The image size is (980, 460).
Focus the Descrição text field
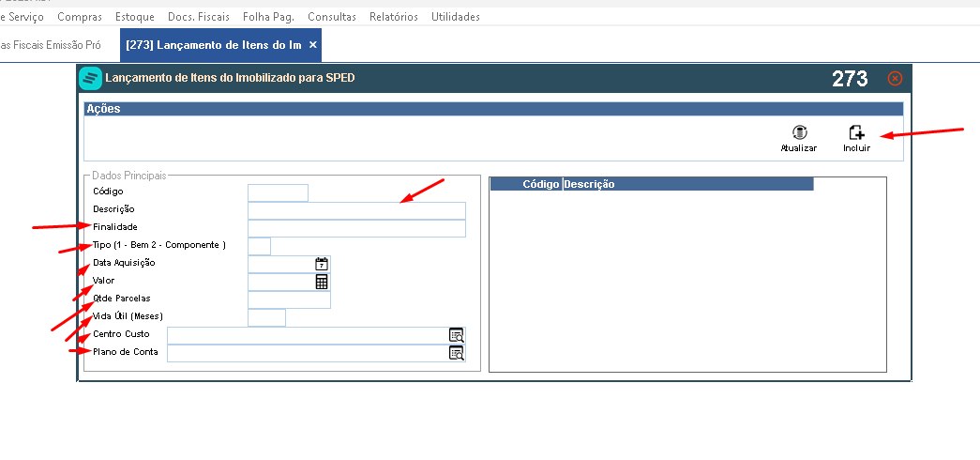click(x=357, y=211)
